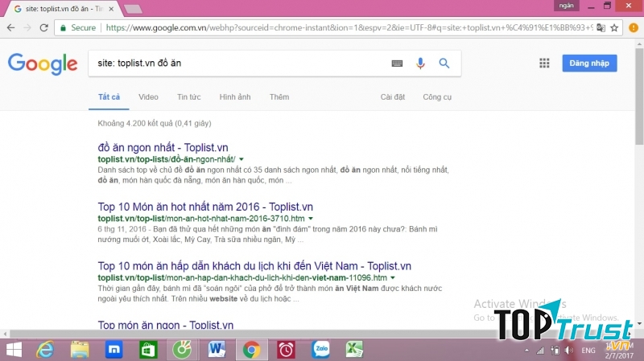Viewport: 644px width, 361px height.
Task: Expand dropdown arrow beside mon-an-hot-nhat-nam-2016 URL
Action: tap(311, 219)
